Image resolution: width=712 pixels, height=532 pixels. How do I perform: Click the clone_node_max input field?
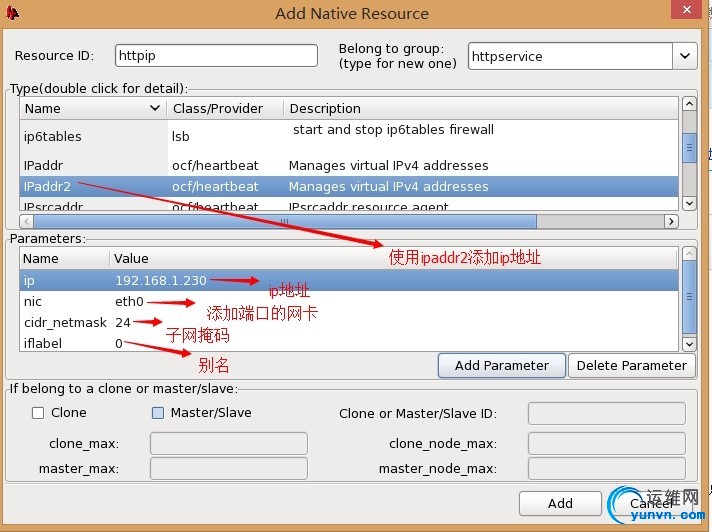[x=607, y=443]
